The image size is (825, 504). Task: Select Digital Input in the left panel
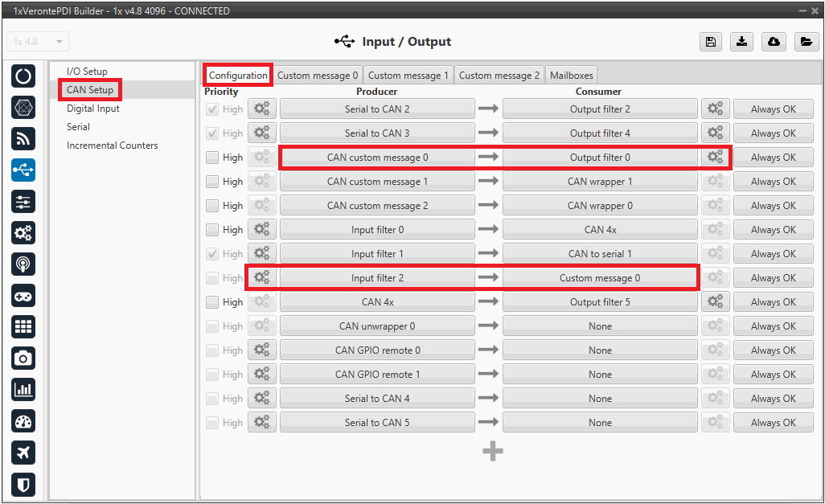[x=93, y=109]
